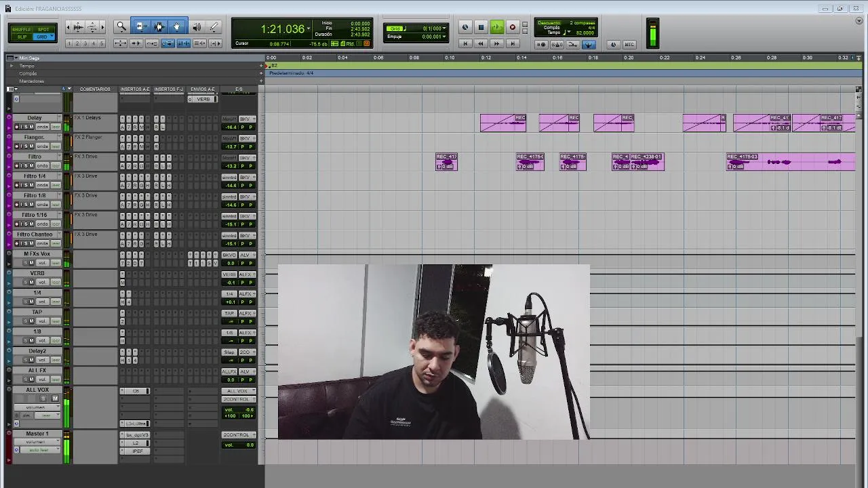Recall Zoom Preset 1
Viewport: 868px width, 488px height.
pos(69,43)
